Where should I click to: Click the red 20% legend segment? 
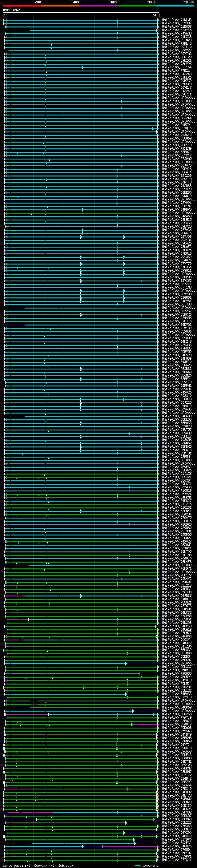pos(22,6)
